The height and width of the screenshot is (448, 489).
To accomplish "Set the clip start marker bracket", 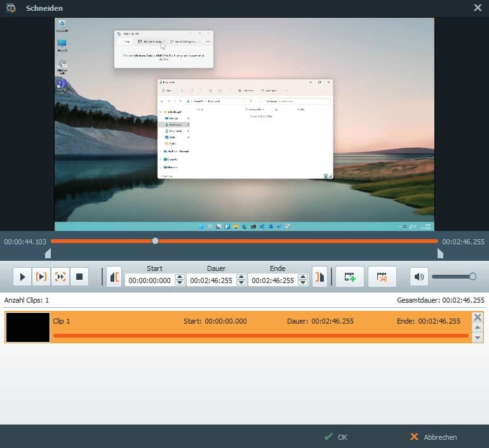I will click(x=114, y=277).
